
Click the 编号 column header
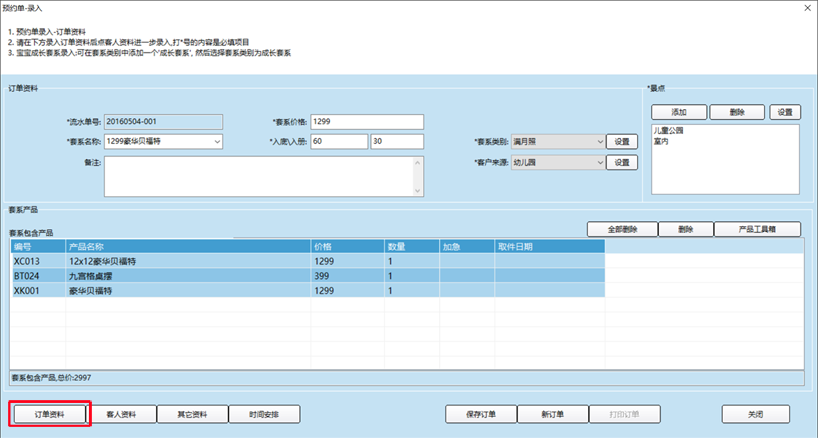point(38,247)
